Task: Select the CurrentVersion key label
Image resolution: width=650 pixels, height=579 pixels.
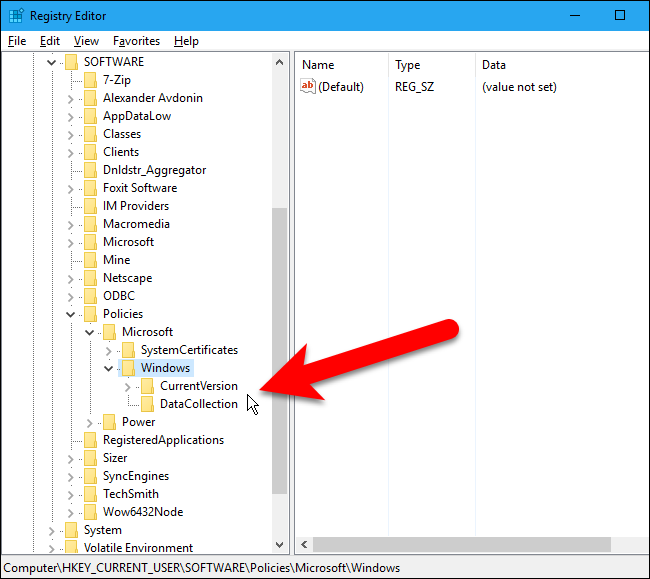Action: 199,386
